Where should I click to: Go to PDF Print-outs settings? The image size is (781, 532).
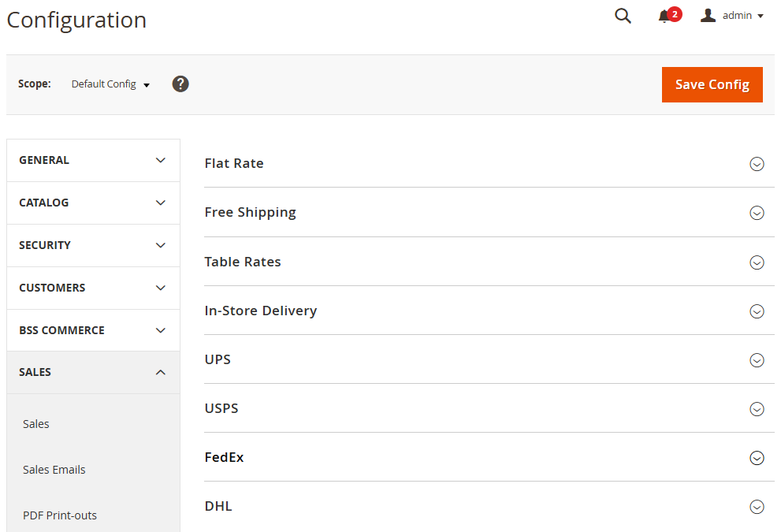click(x=60, y=515)
